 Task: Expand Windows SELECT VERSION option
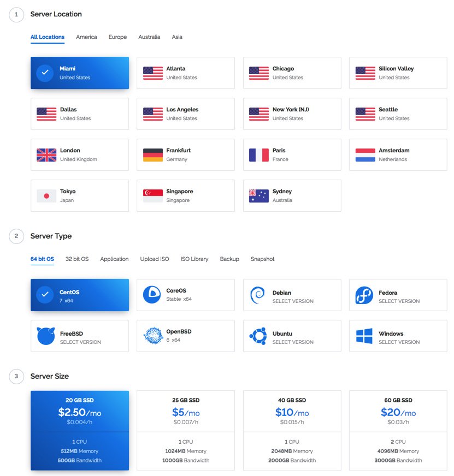click(399, 342)
